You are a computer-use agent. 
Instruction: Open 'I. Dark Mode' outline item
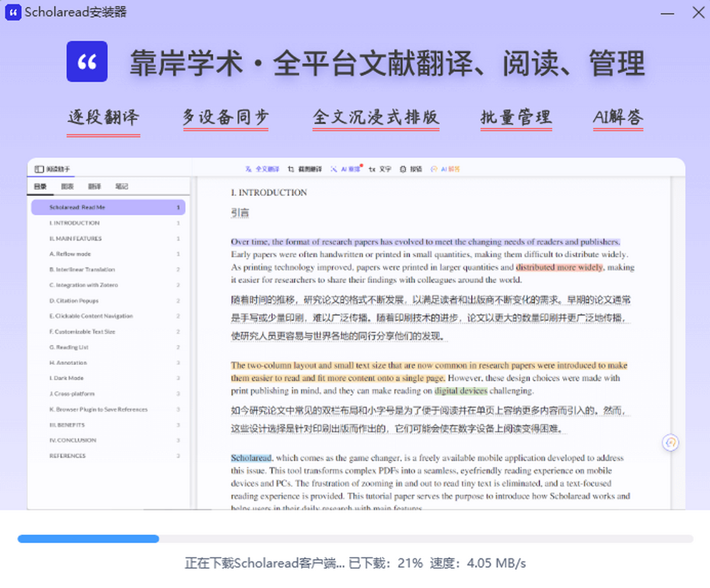coord(66,378)
